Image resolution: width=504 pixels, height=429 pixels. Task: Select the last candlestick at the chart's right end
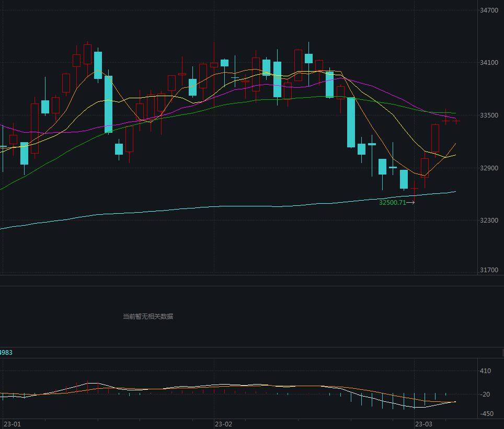pyautogui.click(x=456, y=121)
